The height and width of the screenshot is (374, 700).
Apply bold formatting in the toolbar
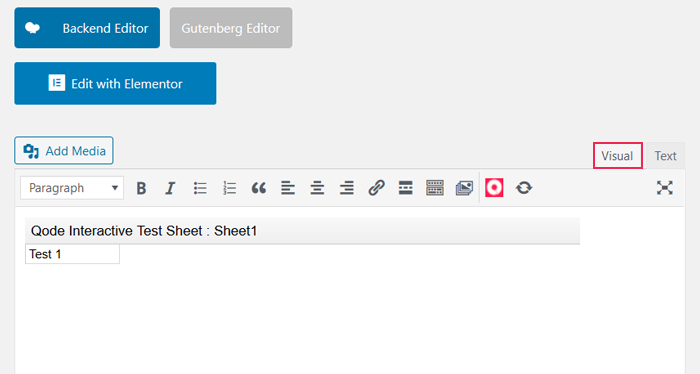(x=141, y=188)
